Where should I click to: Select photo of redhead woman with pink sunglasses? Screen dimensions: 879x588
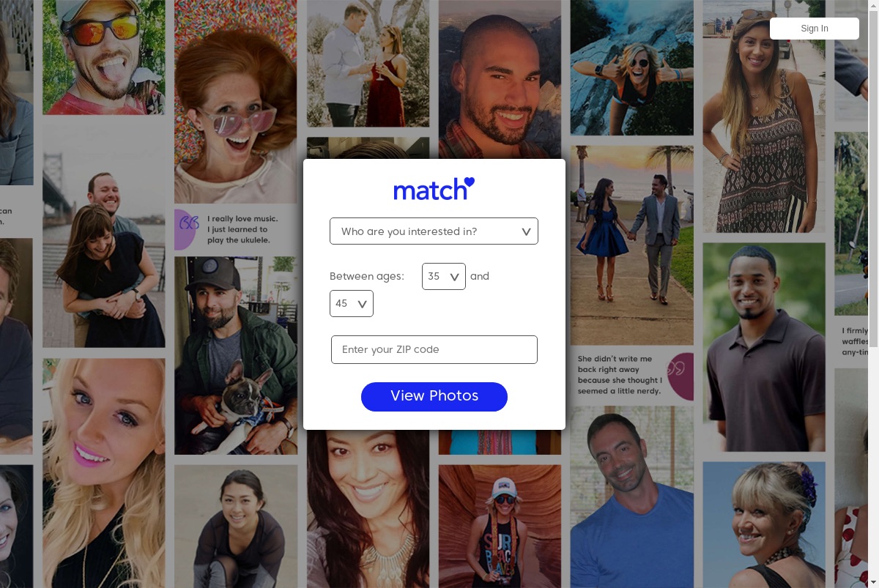click(x=236, y=101)
